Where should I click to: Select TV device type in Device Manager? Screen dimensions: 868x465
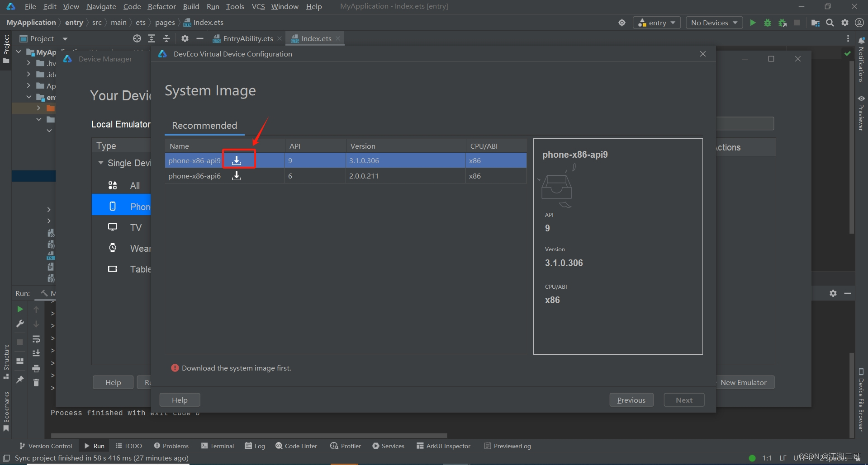pos(121,227)
